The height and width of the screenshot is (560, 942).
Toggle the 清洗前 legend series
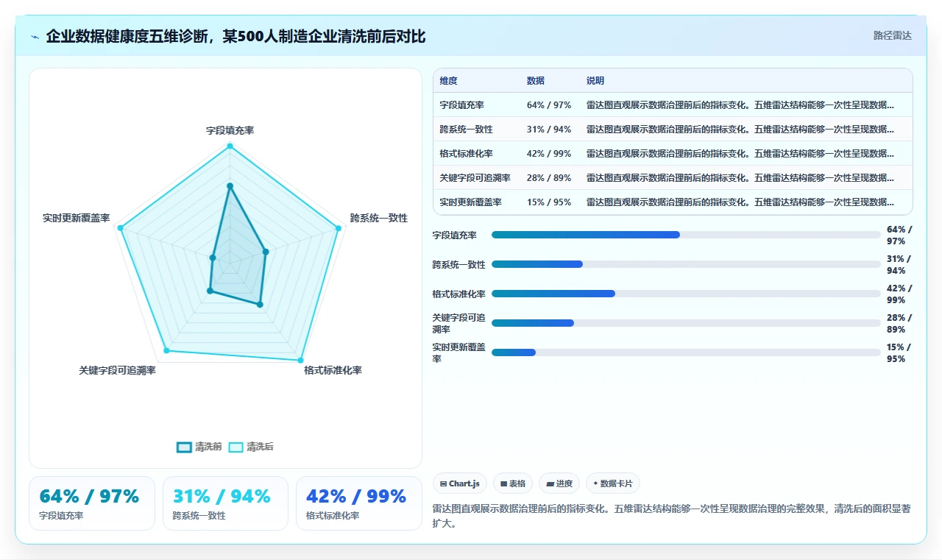[x=199, y=447]
